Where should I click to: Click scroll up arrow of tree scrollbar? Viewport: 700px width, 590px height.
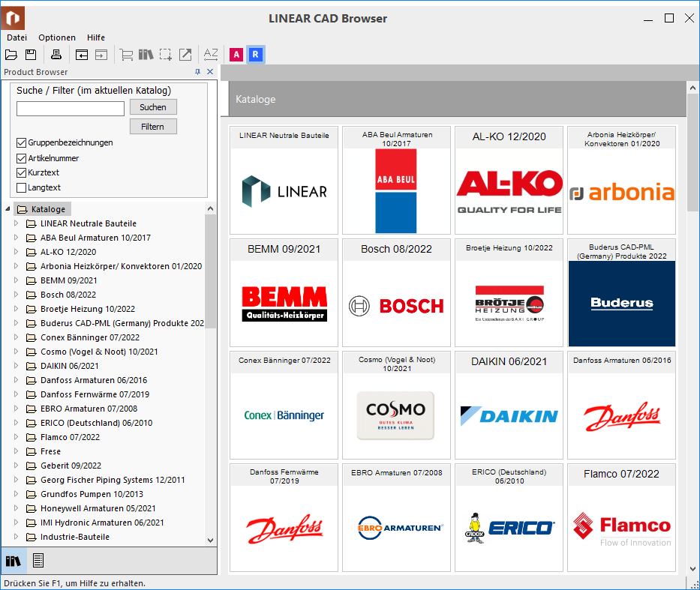click(211, 208)
